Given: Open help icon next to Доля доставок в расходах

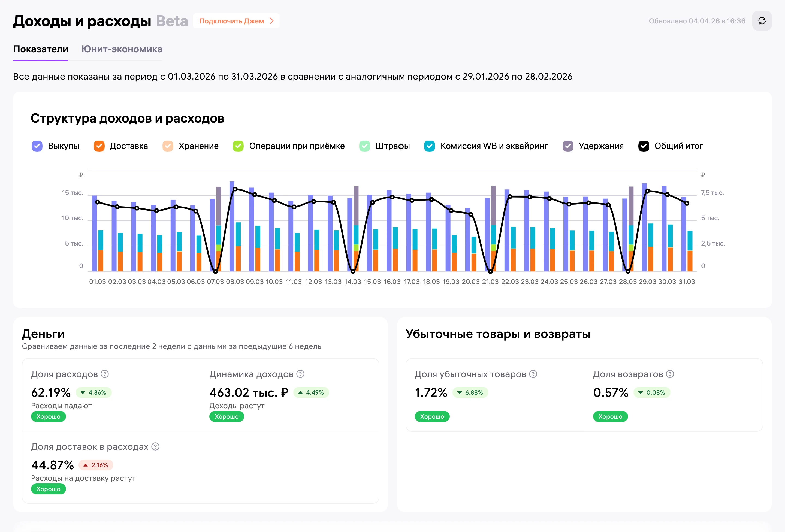Looking at the screenshot, I should 155,446.
